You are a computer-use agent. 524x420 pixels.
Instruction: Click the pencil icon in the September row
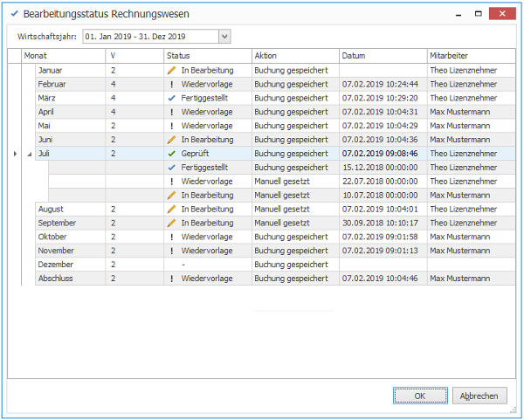pyautogui.click(x=171, y=223)
